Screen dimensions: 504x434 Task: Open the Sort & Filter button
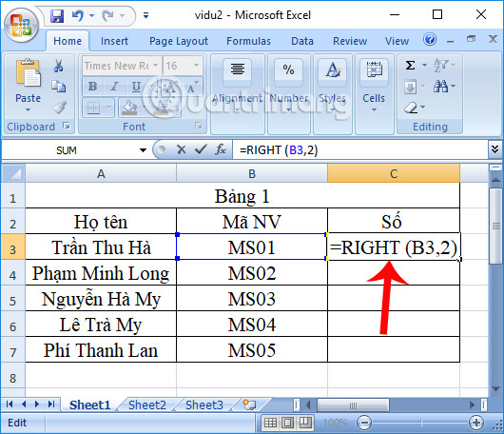pyautogui.click(x=444, y=66)
